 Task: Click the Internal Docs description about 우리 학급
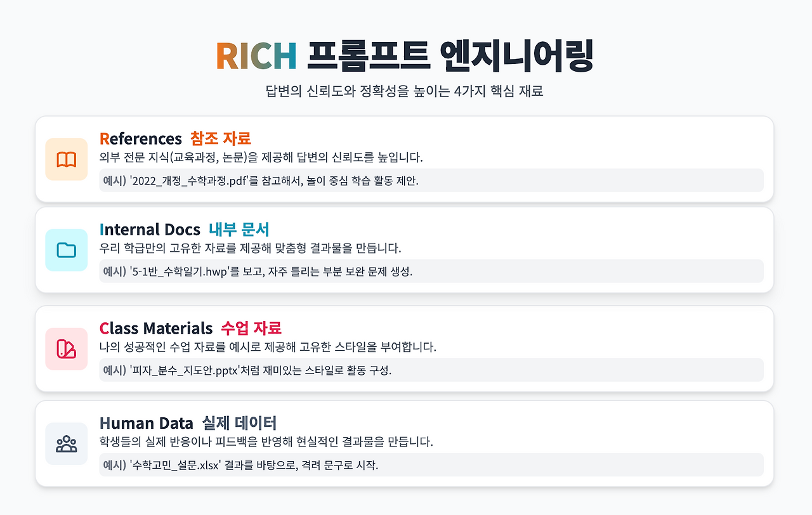point(251,247)
